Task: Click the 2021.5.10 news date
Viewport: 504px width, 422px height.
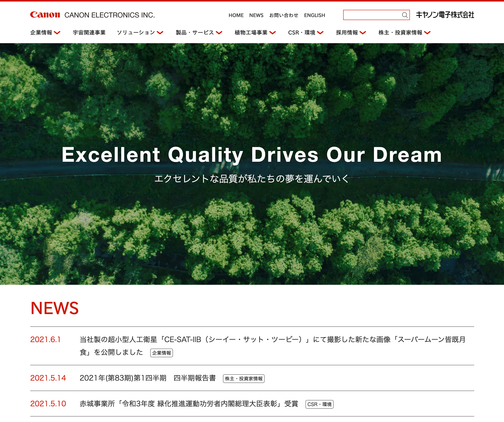Action: click(x=48, y=404)
